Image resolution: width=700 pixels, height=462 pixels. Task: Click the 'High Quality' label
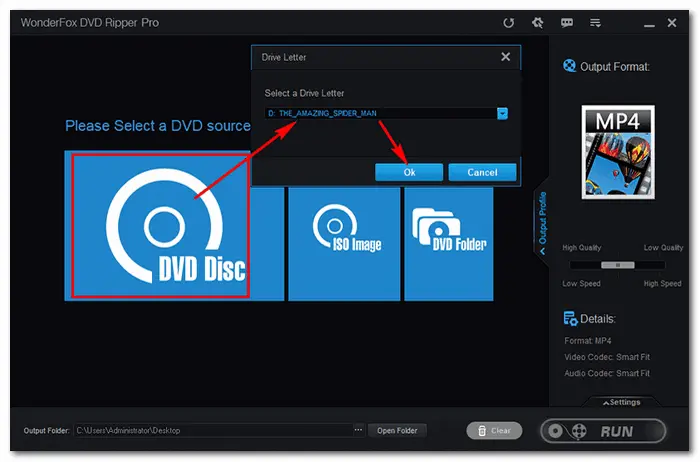tap(582, 248)
